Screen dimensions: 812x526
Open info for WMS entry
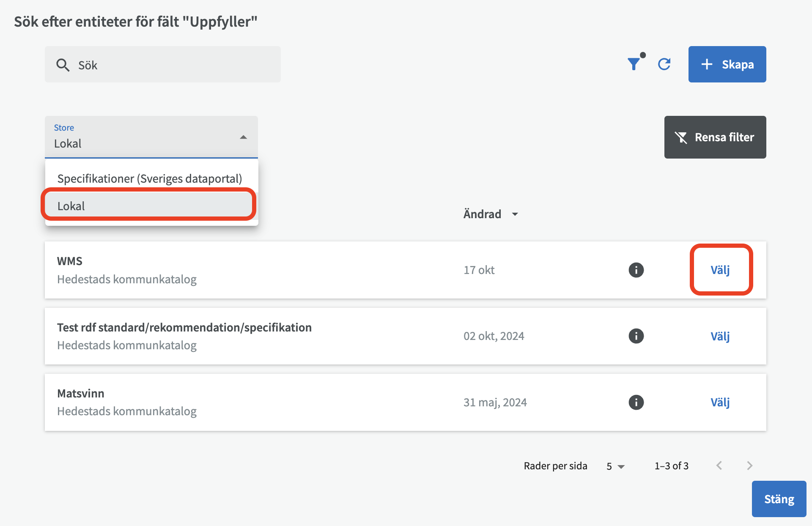[x=636, y=270]
